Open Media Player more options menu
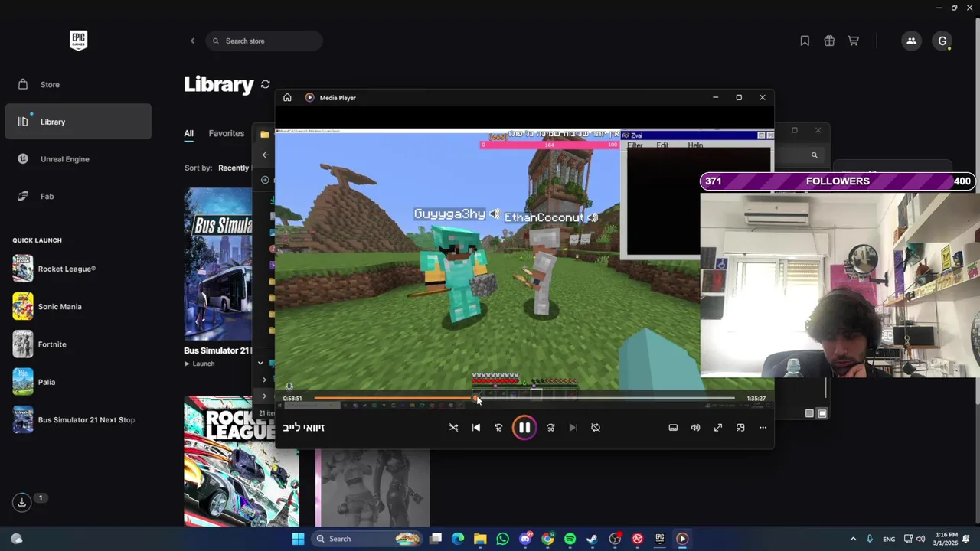Viewport: 980px width, 551px height. point(763,428)
